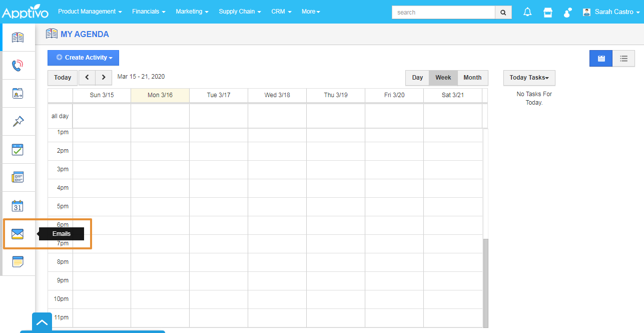Switch to Day calendar view
Viewport: 644px width, 333px height.
click(417, 78)
